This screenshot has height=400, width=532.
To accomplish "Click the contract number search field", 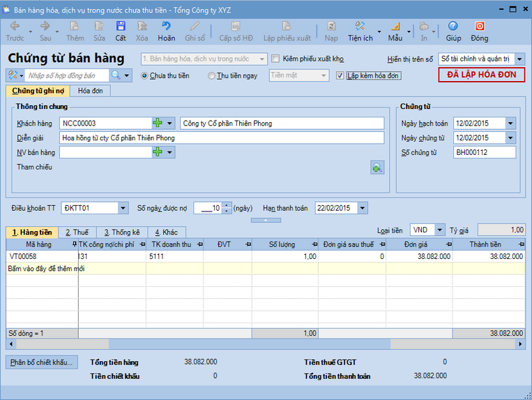I will pyautogui.click(x=67, y=75).
